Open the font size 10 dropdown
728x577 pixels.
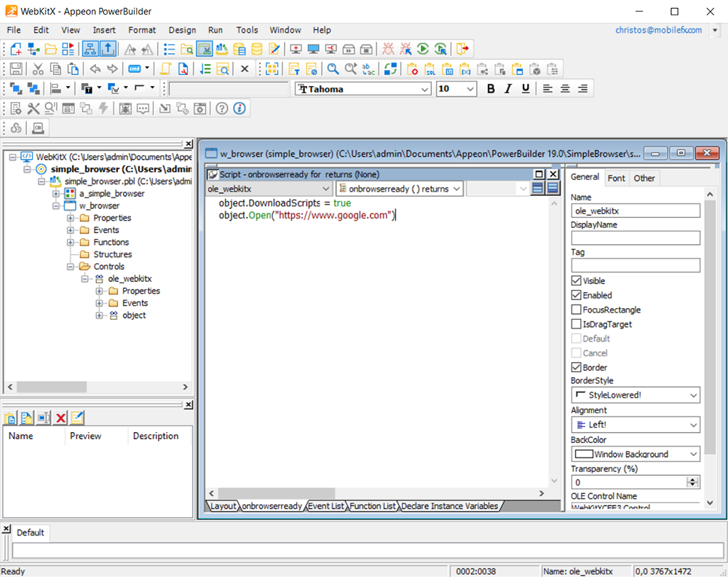pyautogui.click(x=470, y=89)
